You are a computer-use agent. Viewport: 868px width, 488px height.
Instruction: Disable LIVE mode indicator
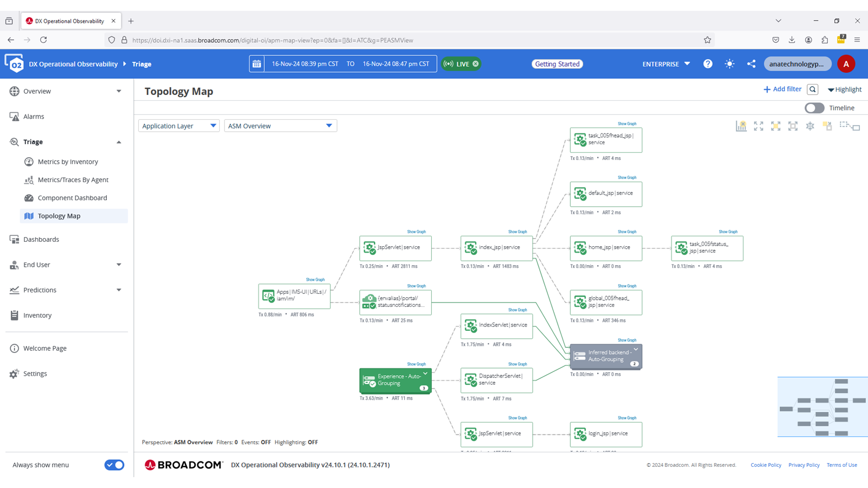pyautogui.click(x=476, y=64)
